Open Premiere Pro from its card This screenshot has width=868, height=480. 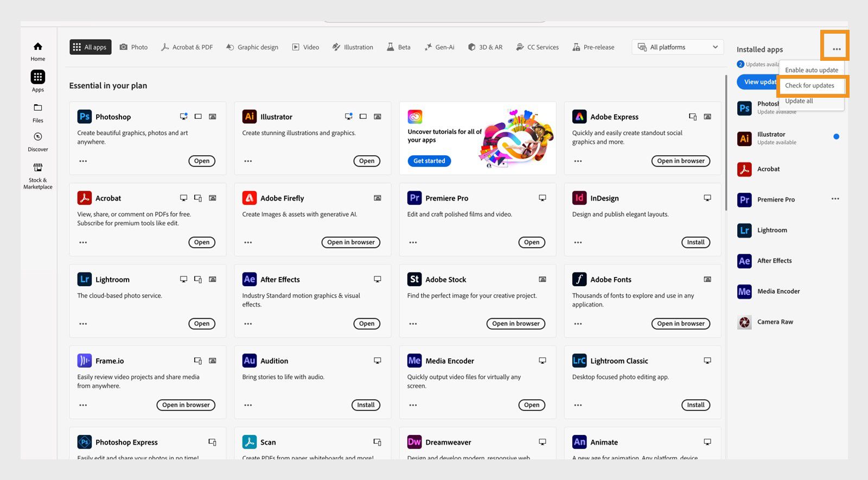pyautogui.click(x=532, y=243)
